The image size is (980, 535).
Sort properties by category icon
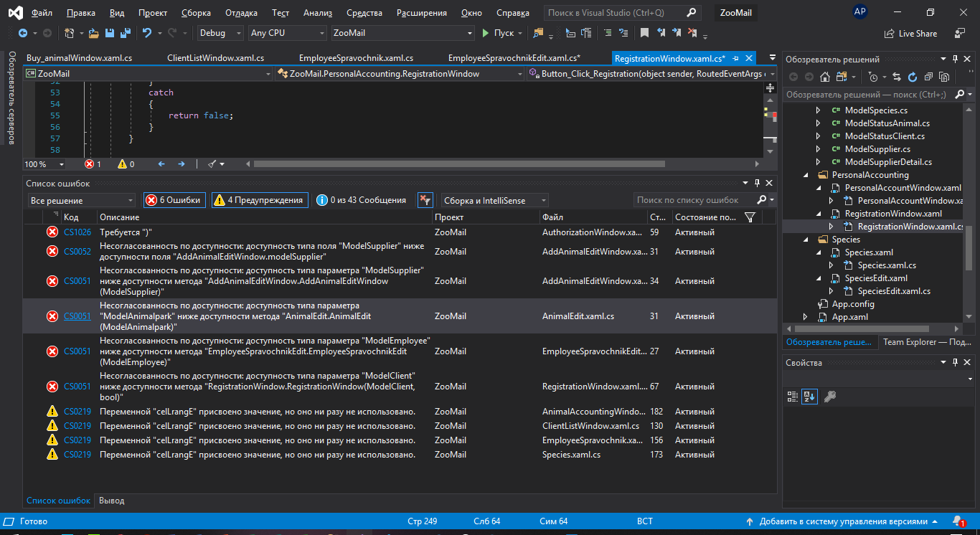793,396
